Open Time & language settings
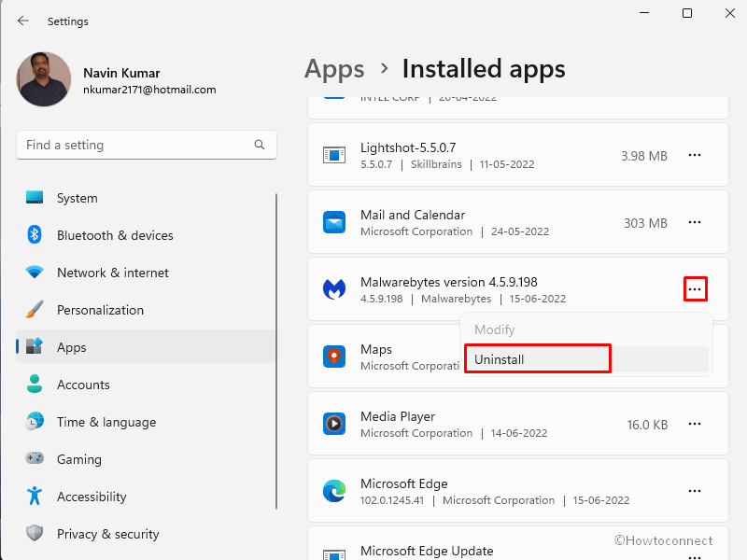 pos(146,422)
